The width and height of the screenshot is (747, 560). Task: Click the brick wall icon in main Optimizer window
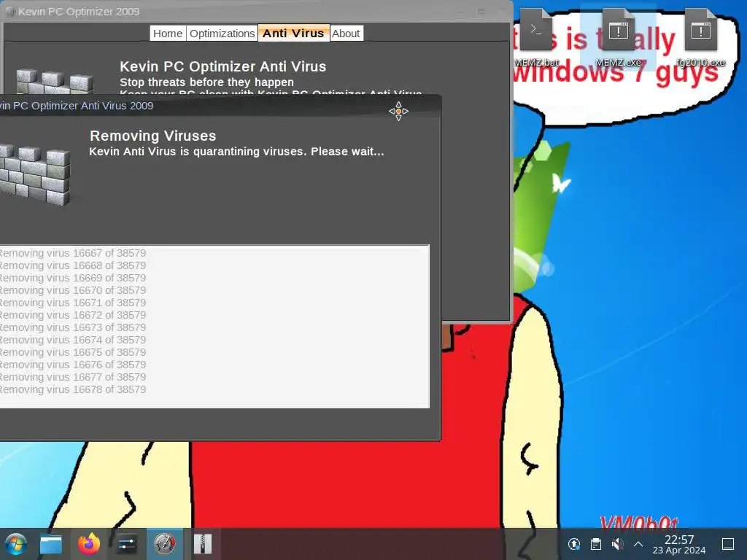[54, 81]
